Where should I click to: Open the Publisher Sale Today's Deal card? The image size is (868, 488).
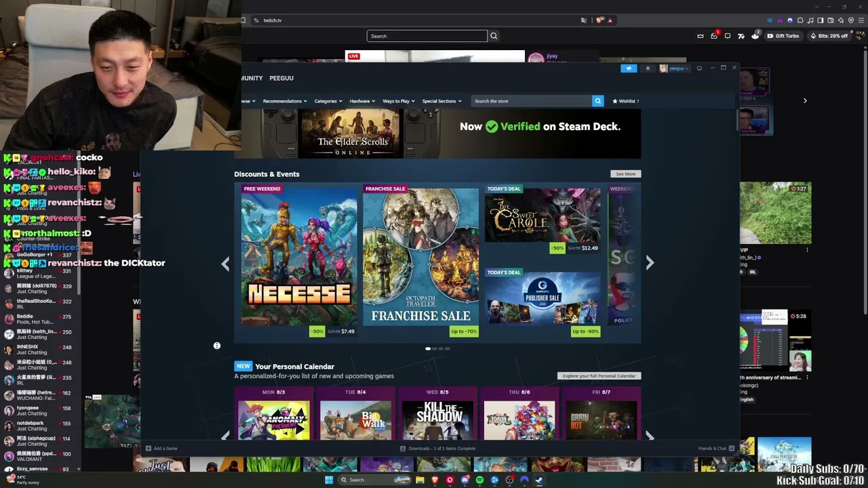pos(542,302)
